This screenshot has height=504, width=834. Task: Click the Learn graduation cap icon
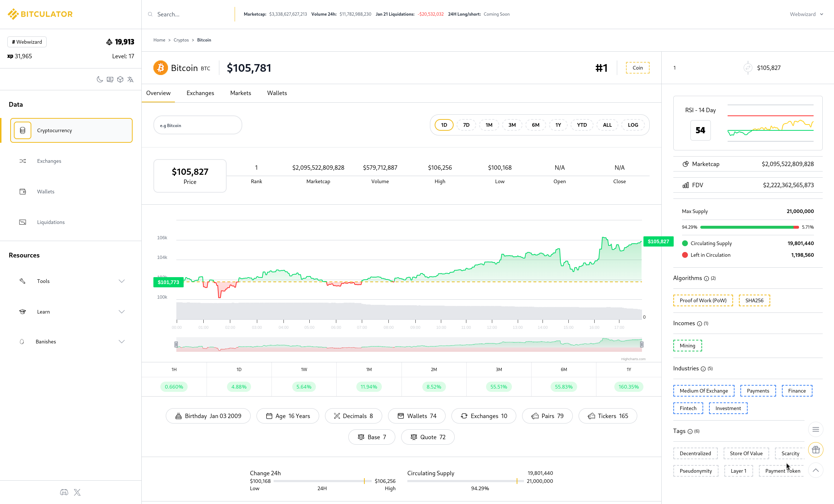[x=23, y=312]
